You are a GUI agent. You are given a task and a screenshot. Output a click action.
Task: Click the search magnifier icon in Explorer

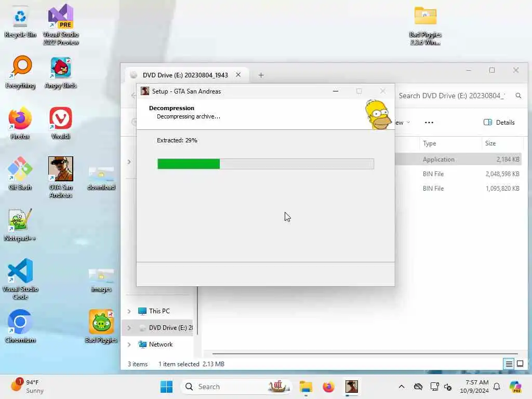click(x=518, y=96)
